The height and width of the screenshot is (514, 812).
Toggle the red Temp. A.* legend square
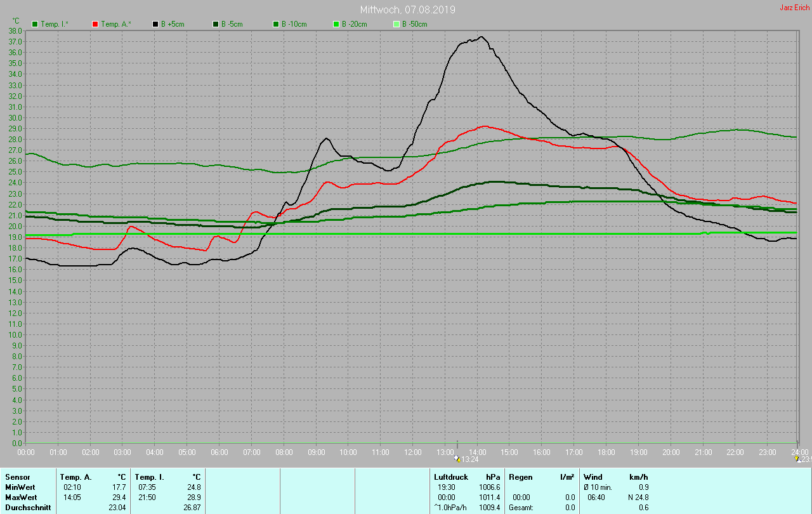pyautogui.click(x=95, y=24)
